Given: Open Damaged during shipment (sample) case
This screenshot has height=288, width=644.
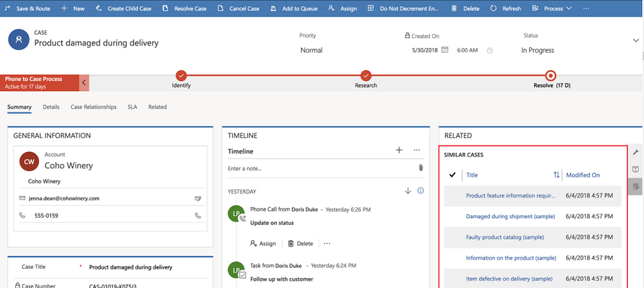Looking at the screenshot, I should [x=511, y=216].
